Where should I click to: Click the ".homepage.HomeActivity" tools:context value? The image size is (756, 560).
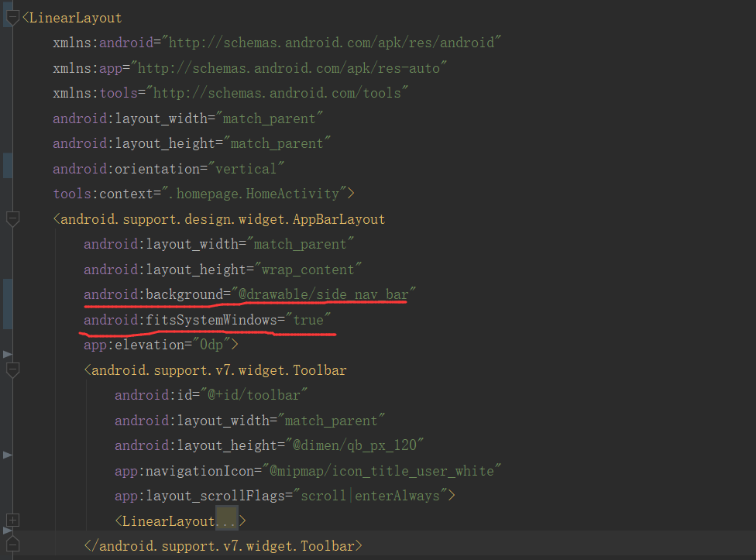pyautogui.click(x=254, y=194)
